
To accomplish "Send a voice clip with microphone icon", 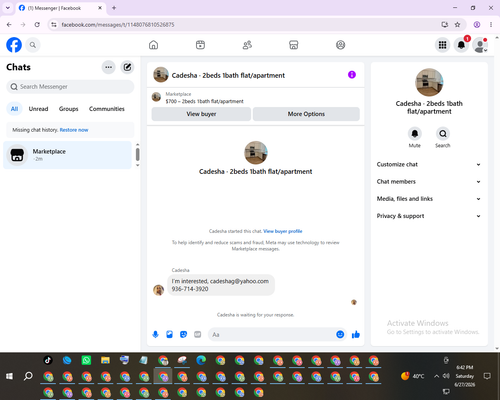I will coord(155,334).
